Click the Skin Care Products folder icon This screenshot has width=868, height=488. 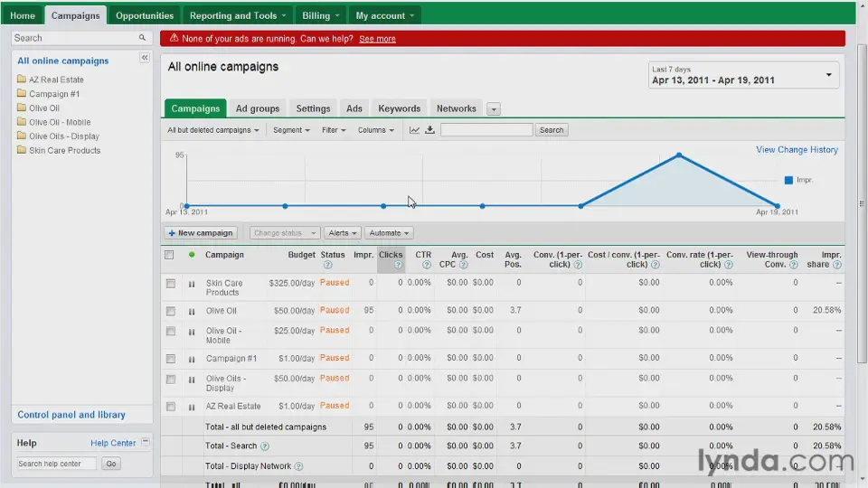22,150
